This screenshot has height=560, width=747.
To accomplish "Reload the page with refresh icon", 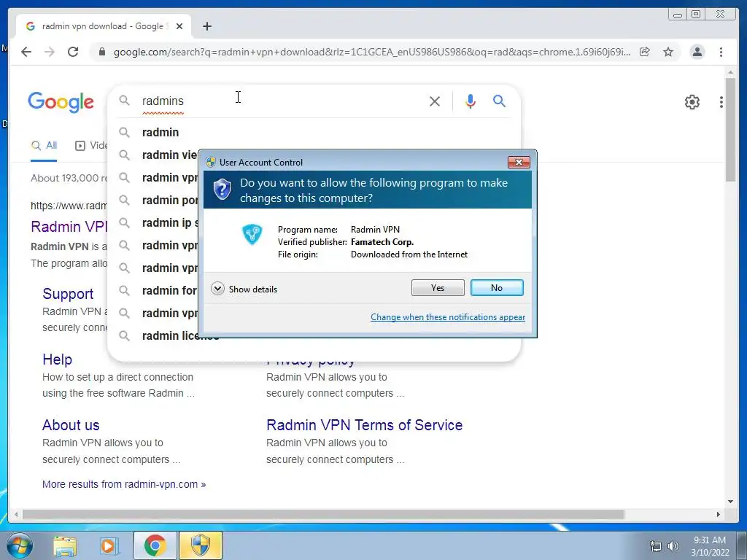I will pos(73,52).
